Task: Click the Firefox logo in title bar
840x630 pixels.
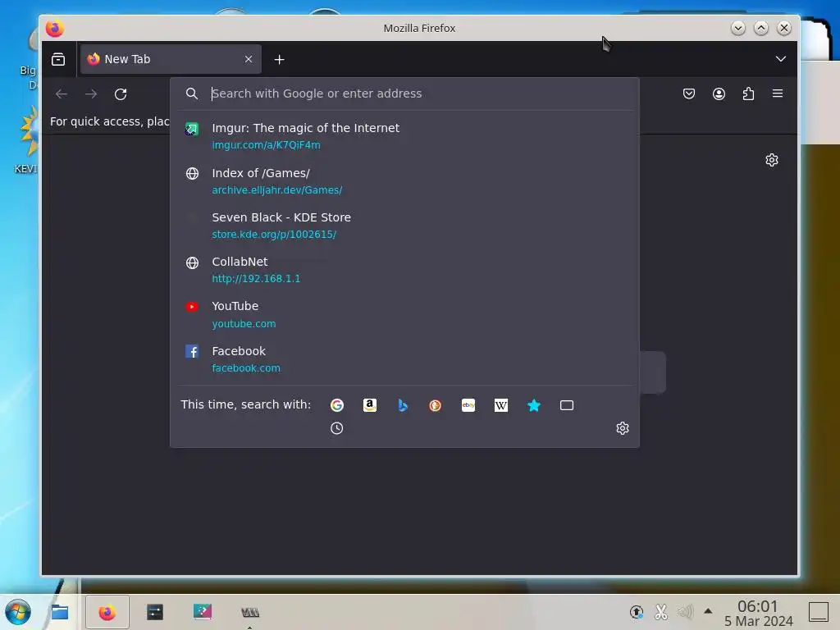Action: point(55,28)
